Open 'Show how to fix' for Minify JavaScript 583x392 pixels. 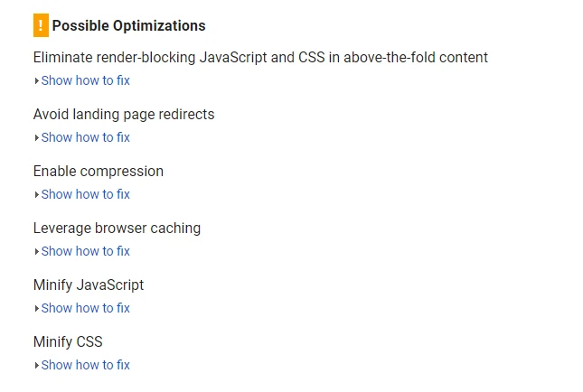(x=86, y=309)
